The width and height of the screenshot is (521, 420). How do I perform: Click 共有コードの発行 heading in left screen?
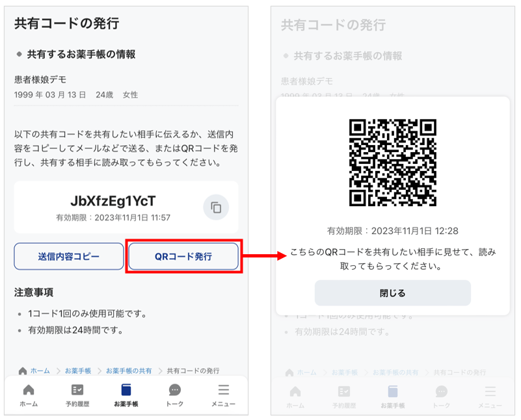coord(66,23)
